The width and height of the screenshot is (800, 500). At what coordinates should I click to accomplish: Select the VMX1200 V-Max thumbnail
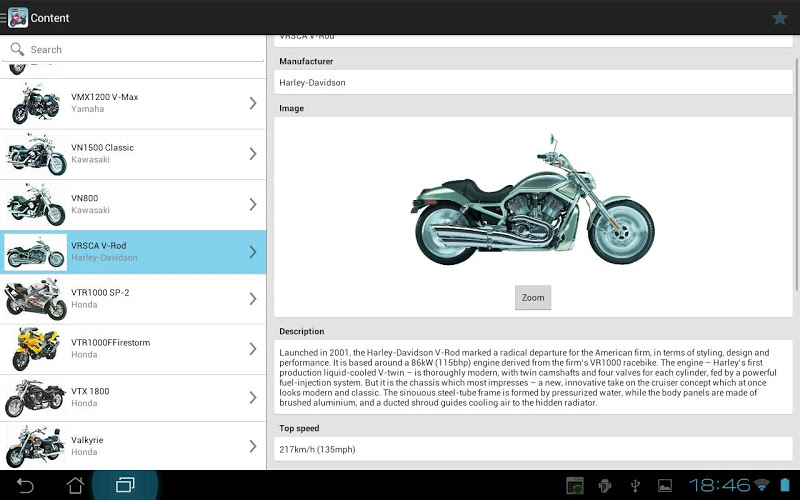pos(36,103)
